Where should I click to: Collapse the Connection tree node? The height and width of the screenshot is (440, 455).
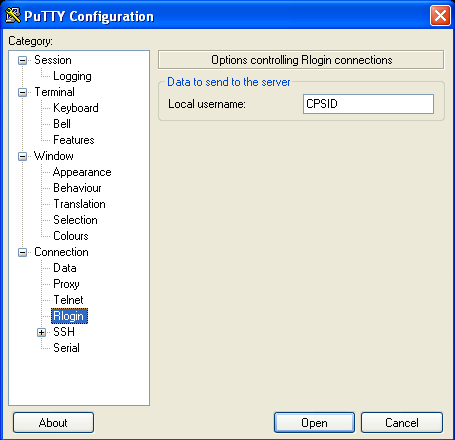pyautogui.click(x=22, y=252)
